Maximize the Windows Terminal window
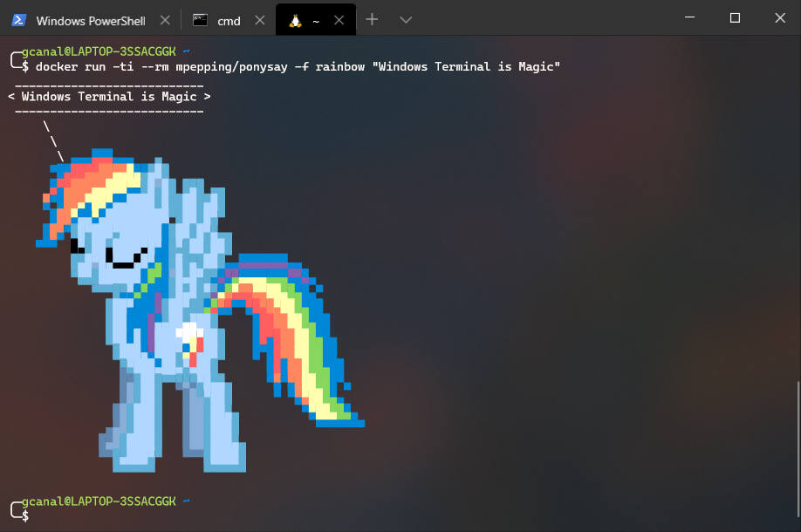 pyautogui.click(x=735, y=17)
